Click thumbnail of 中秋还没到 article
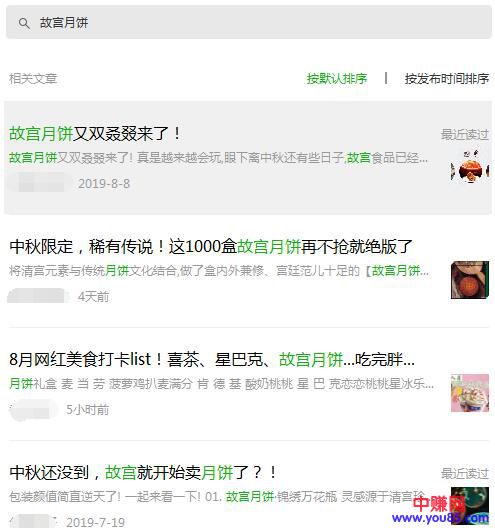This screenshot has width=495, height=530. pos(470,506)
